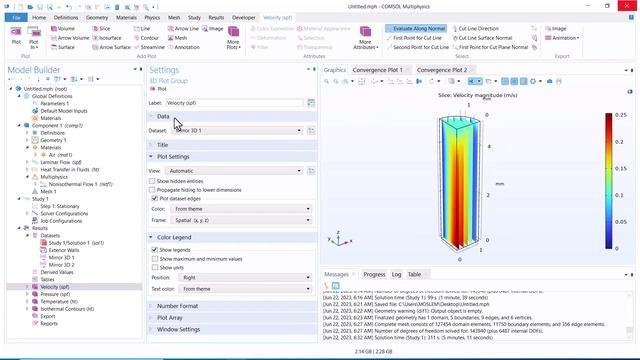
Task: Add an Arrow Line plot
Action: click(183, 29)
